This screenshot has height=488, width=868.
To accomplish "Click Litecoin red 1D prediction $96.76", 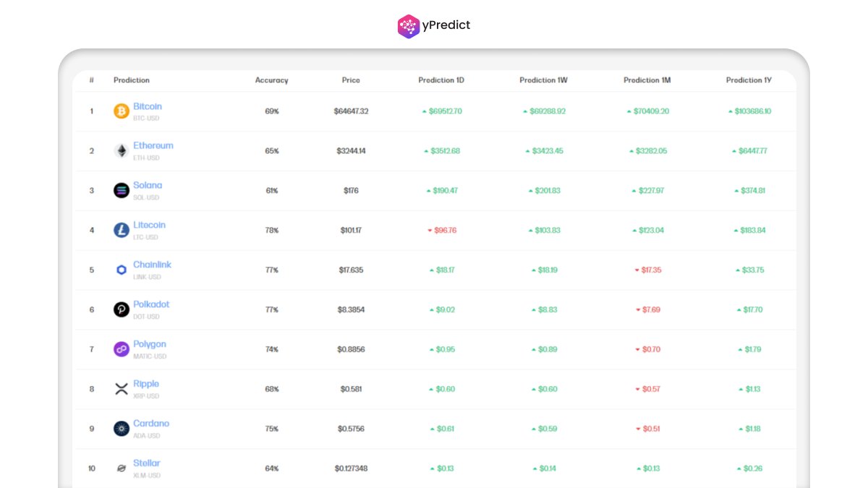I will tap(441, 231).
